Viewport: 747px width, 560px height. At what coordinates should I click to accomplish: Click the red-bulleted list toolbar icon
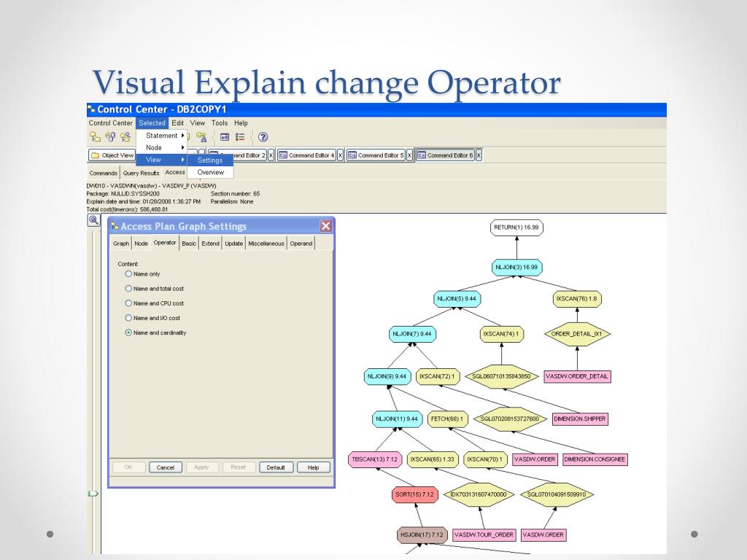coord(240,137)
